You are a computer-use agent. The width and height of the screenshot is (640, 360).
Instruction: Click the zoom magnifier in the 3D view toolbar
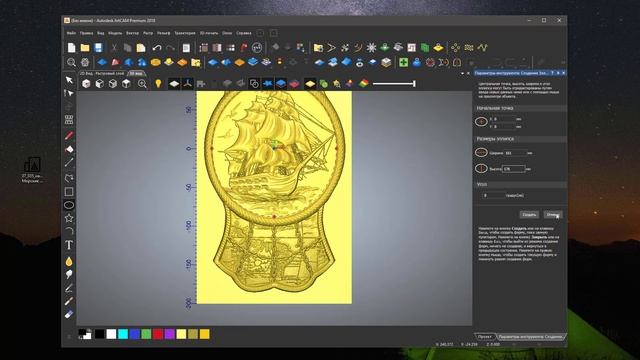click(142, 84)
